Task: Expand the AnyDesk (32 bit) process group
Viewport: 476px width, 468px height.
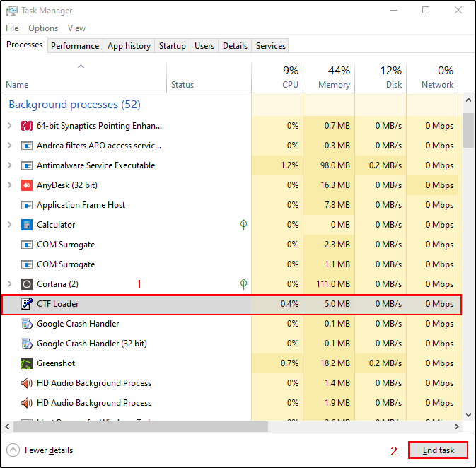Action: (9, 185)
